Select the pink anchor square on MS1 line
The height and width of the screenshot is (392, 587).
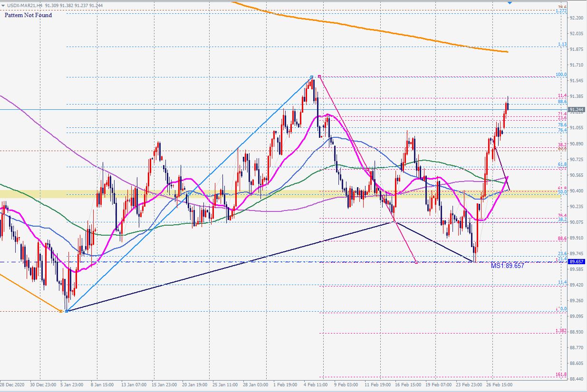pyautogui.click(x=416, y=262)
